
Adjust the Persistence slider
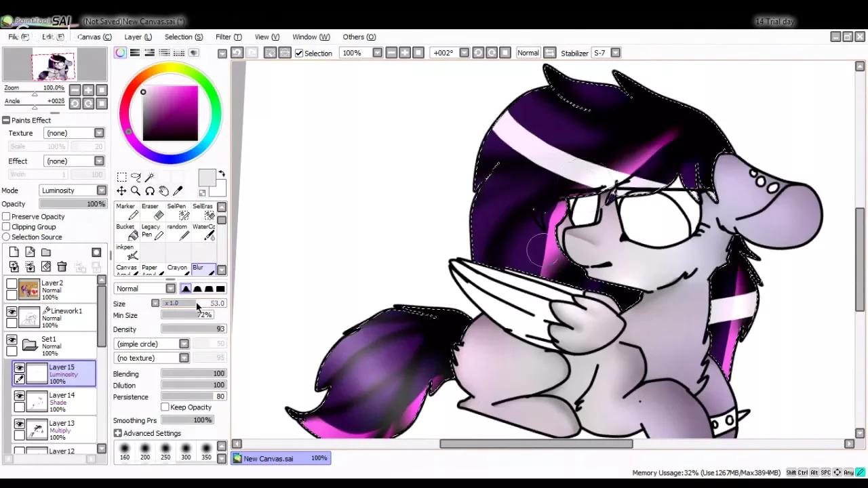tap(193, 396)
